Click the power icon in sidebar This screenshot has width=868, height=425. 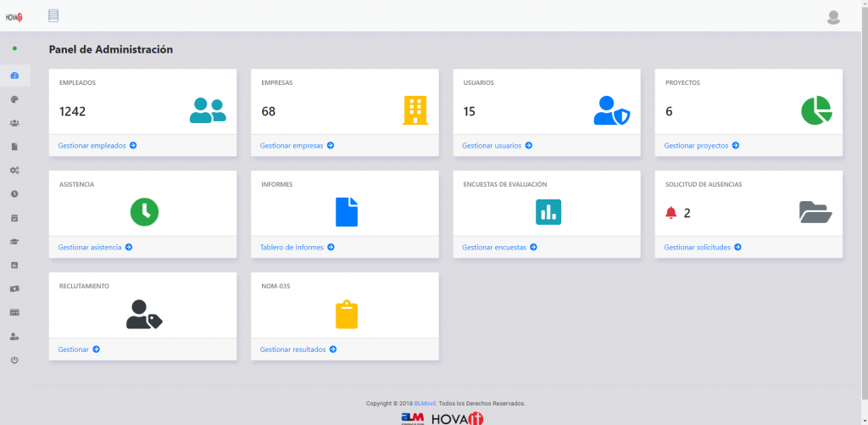coord(14,361)
